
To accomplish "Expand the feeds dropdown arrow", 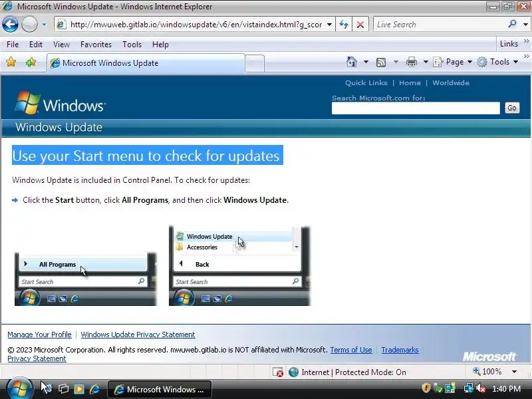I will click(396, 62).
